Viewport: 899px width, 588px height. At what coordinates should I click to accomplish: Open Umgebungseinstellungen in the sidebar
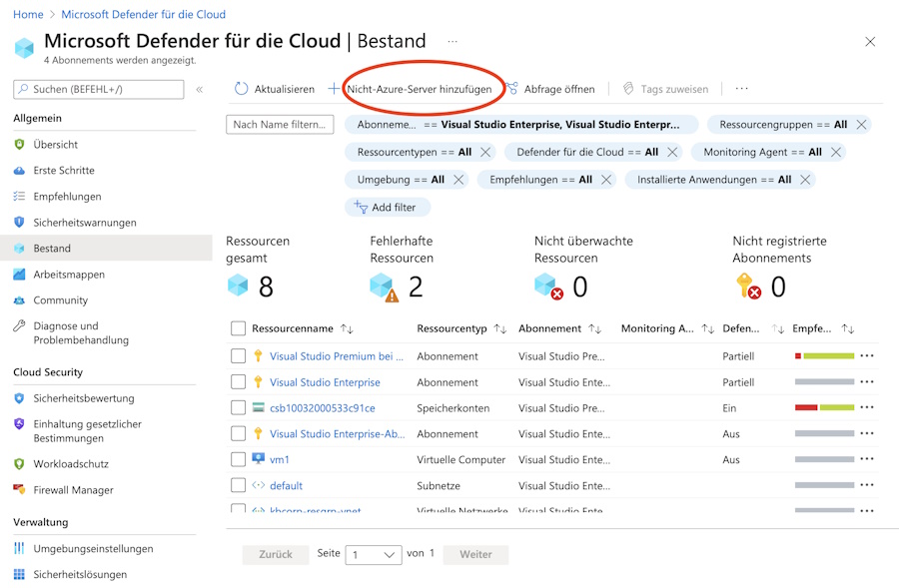[x=93, y=548]
